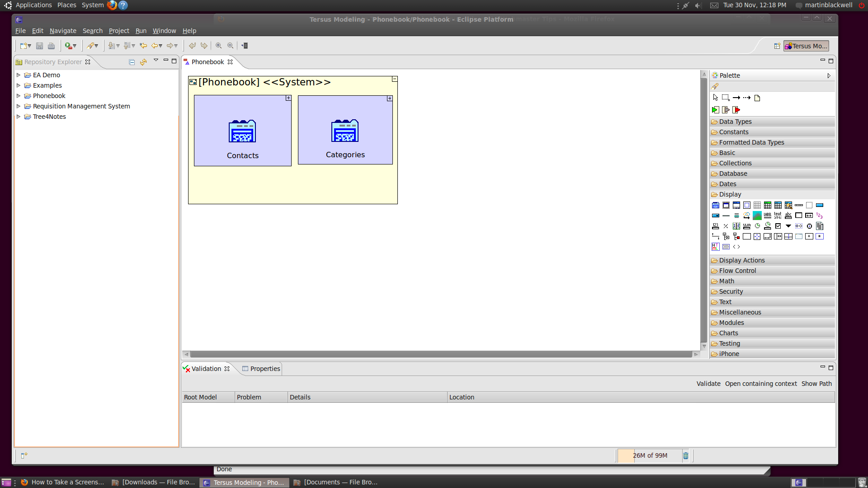The height and width of the screenshot is (488, 868).
Task: Click the green trigger icon in palette
Action: [715, 110]
